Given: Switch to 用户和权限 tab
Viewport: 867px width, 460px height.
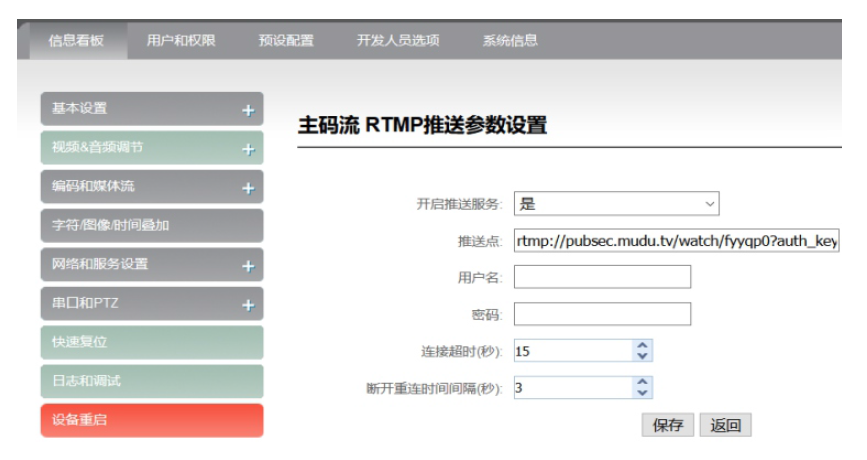Looking at the screenshot, I should coord(181,41).
